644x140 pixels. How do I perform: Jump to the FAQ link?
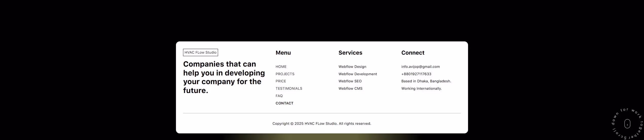click(x=279, y=96)
